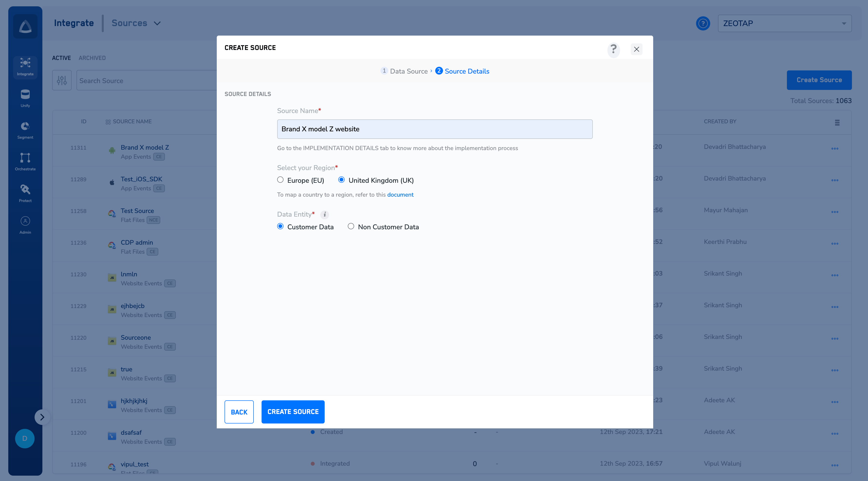Open actions menu for hjkhjkhj row
Screen dimensions: 868x481
click(x=835, y=402)
